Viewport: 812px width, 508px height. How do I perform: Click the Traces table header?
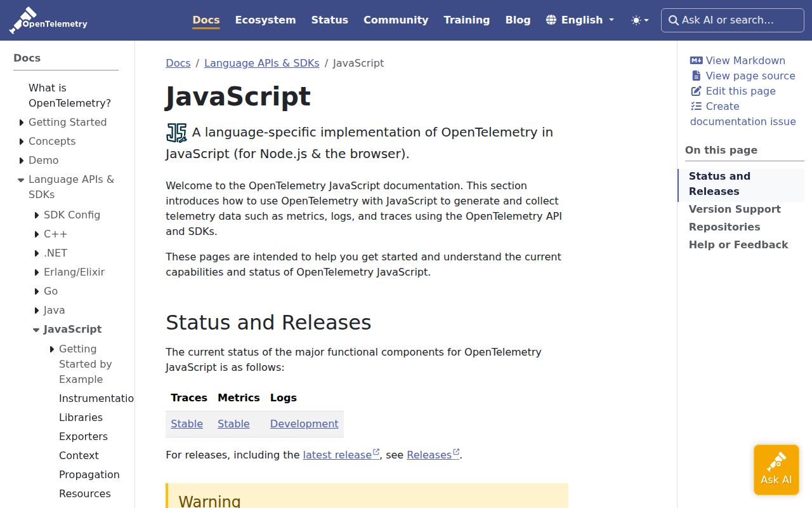click(189, 398)
